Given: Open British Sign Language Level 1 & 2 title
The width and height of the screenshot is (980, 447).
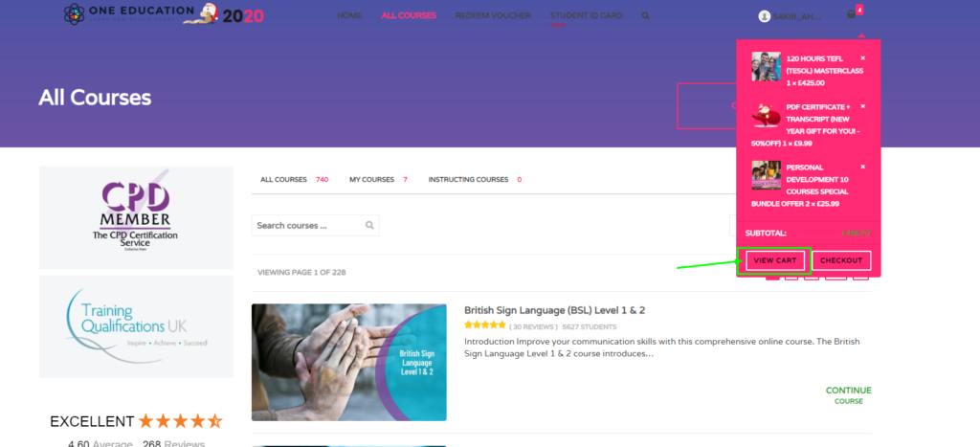Looking at the screenshot, I should 554,310.
